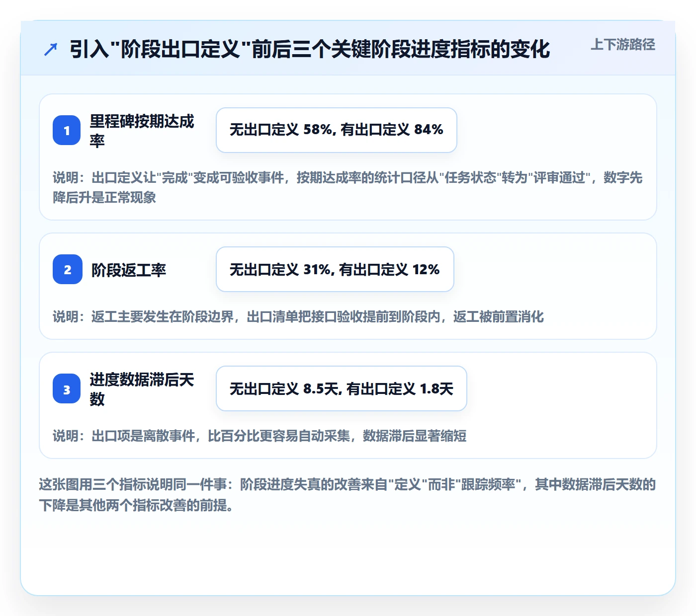
Task: Click the note starting 说明：出口项是离散事件
Action: pyautogui.click(x=260, y=436)
